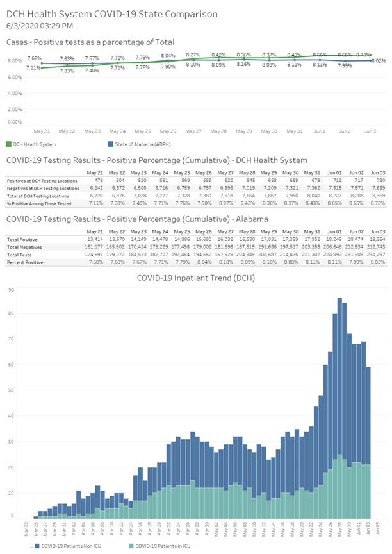Click the COVID-19 Patients Non ICU legend swatch
Viewport: 392px width, 554px height.
pos(37,546)
